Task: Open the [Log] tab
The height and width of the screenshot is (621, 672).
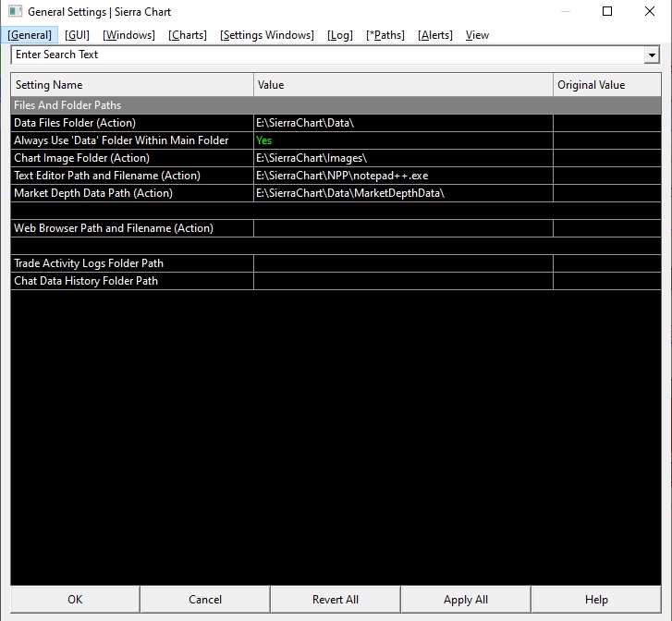Action: pos(340,35)
